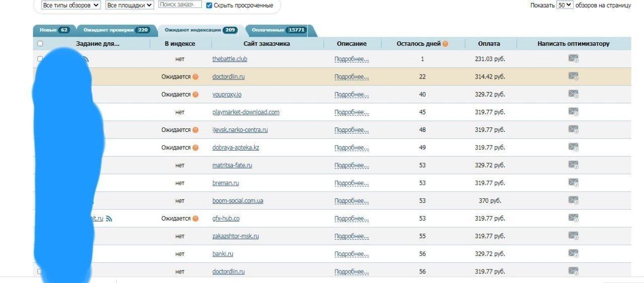The height and width of the screenshot is (283, 644).
Task: Select the Ожидают индексации tab
Action: pyautogui.click(x=200, y=30)
